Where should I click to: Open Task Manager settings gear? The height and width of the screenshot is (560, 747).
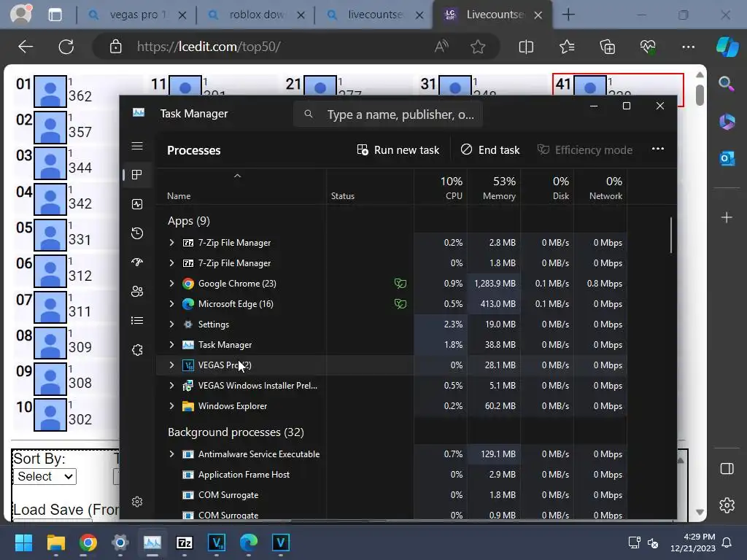pos(137,502)
